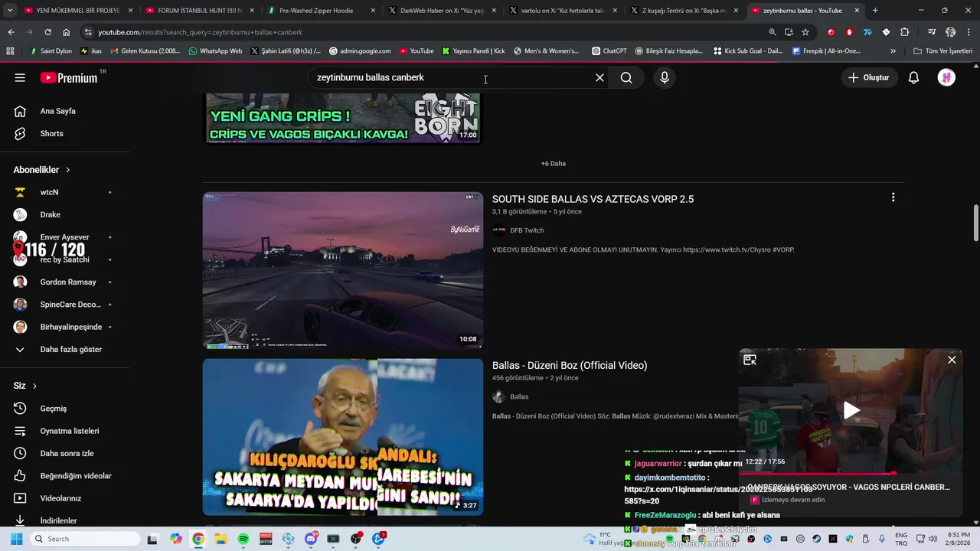
Task: Click the magnifier search button
Action: click(626, 77)
